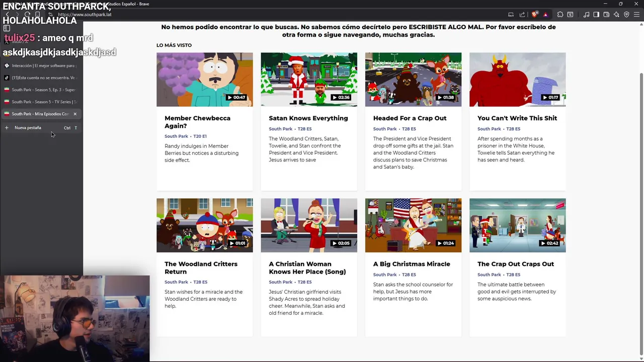Image resolution: width=644 pixels, height=362 pixels.
Task: Click the 00:47 play badge on Member Chewbecca
Action: click(236, 98)
